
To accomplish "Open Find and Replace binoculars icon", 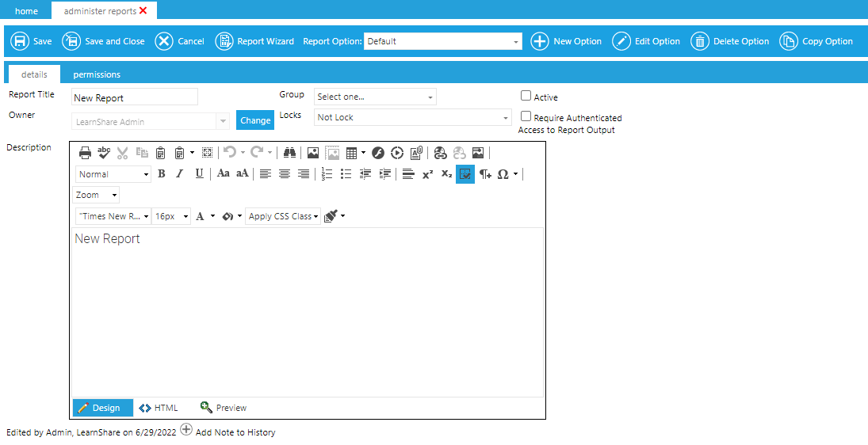I will 289,153.
